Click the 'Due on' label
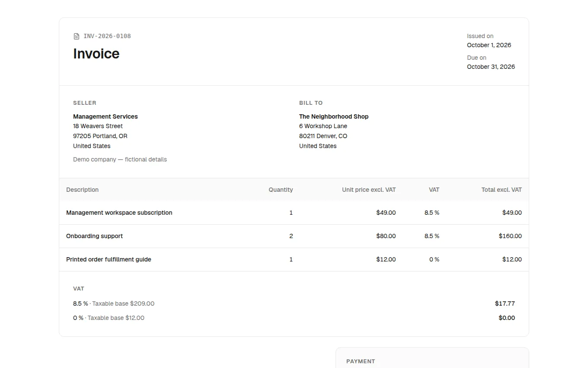The height and width of the screenshot is (368, 588). [x=476, y=58]
